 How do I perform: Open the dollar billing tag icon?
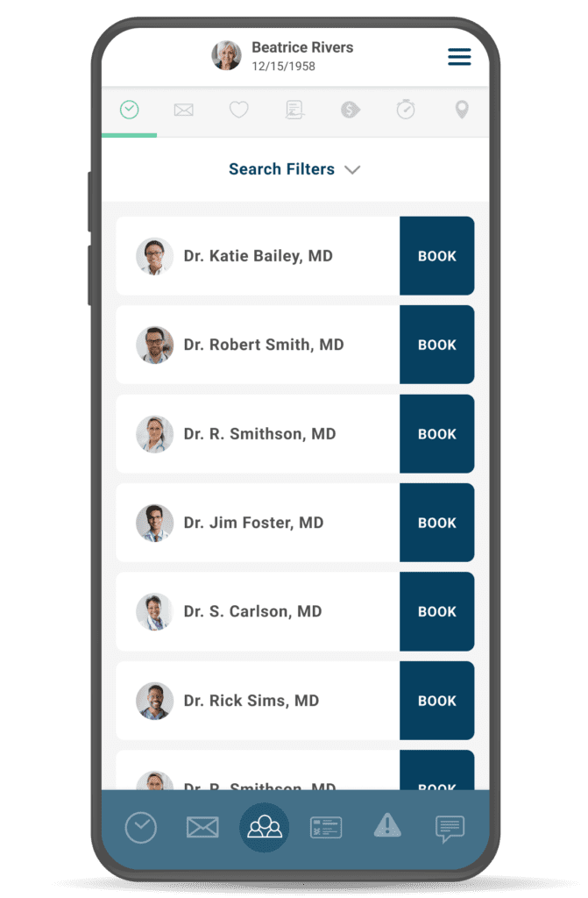[x=351, y=110]
